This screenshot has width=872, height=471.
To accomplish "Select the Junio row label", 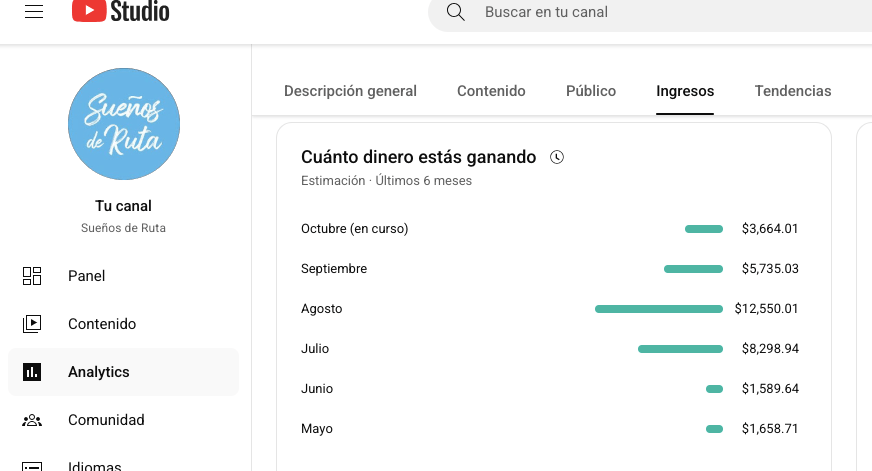I will pos(317,389).
